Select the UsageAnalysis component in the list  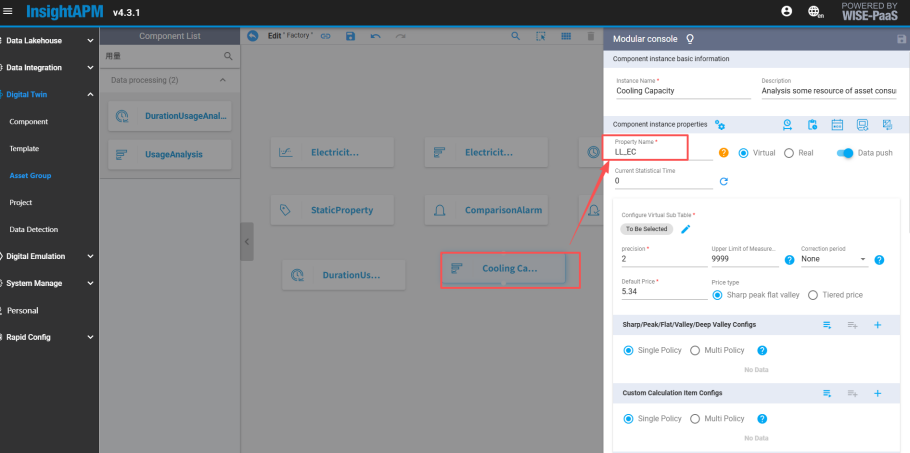[x=170, y=155]
